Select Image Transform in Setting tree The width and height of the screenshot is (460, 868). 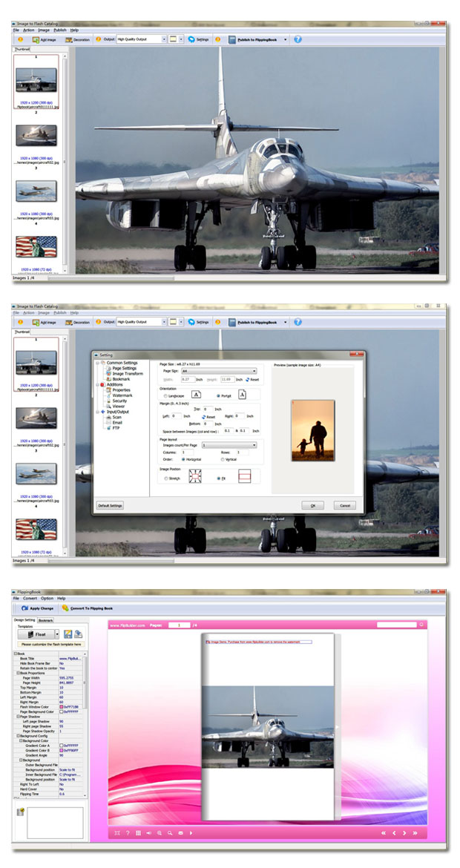[128, 374]
